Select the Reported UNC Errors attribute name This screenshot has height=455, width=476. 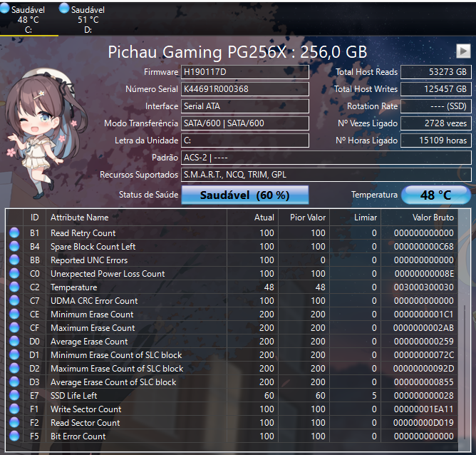89,260
